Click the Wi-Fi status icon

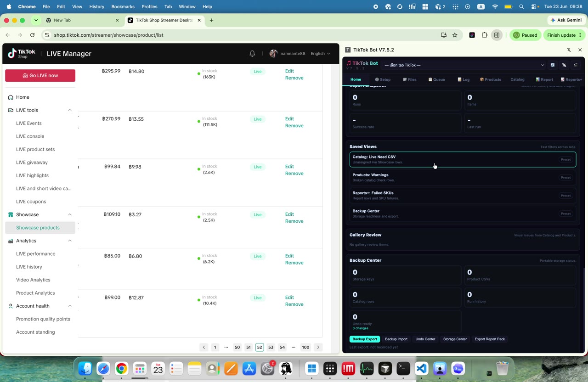495,6
